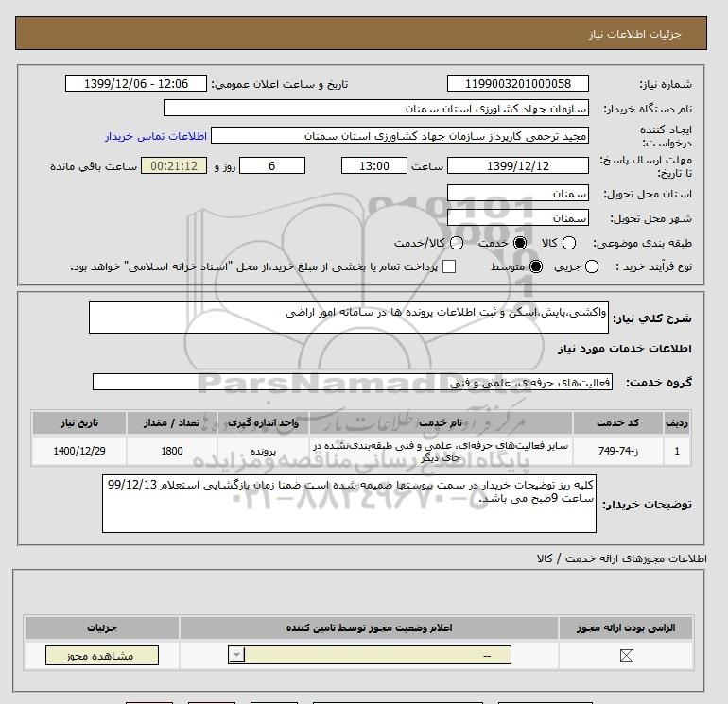Click the request creator name field
728x704 pixels.
coord(400,135)
